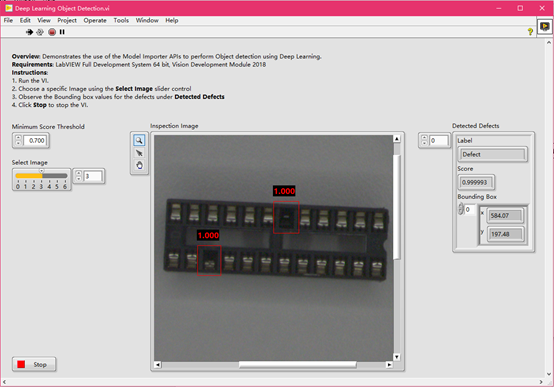
Task: Select the pointer selection tool
Action: (139, 153)
